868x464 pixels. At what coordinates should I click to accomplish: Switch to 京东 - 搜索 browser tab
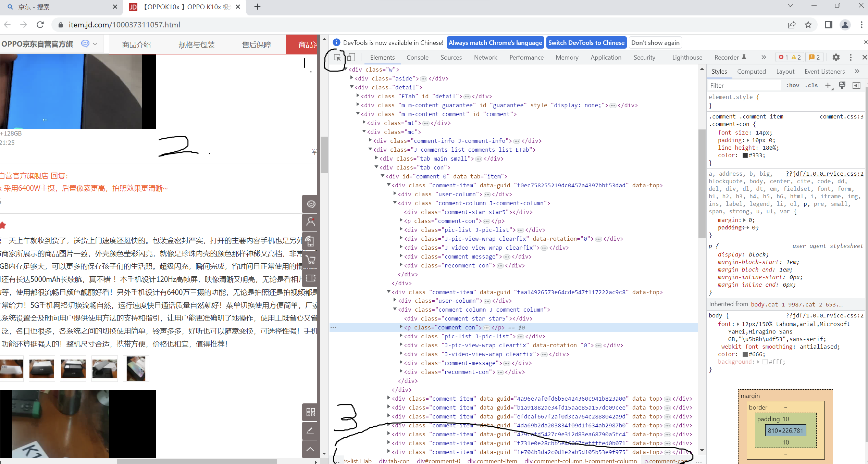click(x=62, y=7)
